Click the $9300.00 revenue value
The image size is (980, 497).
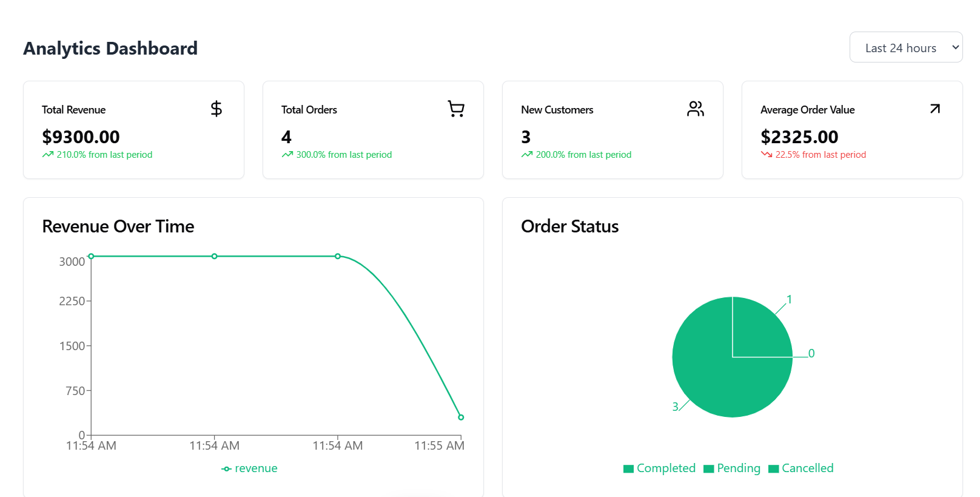click(x=81, y=137)
